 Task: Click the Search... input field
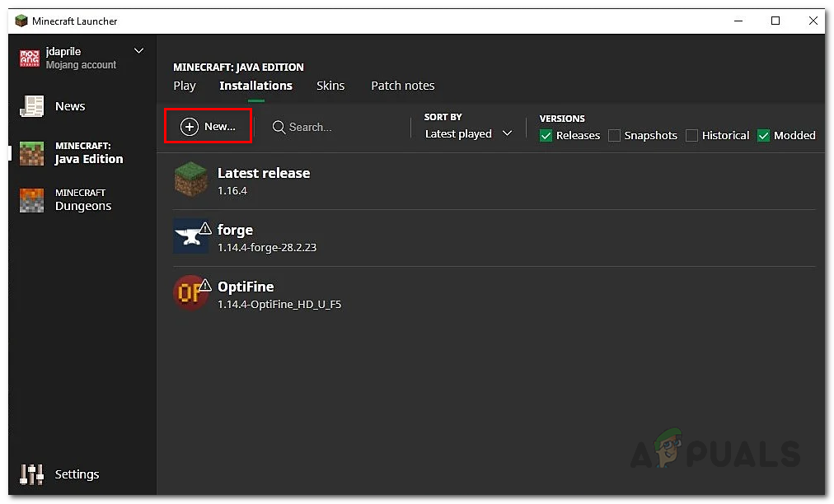point(338,127)
